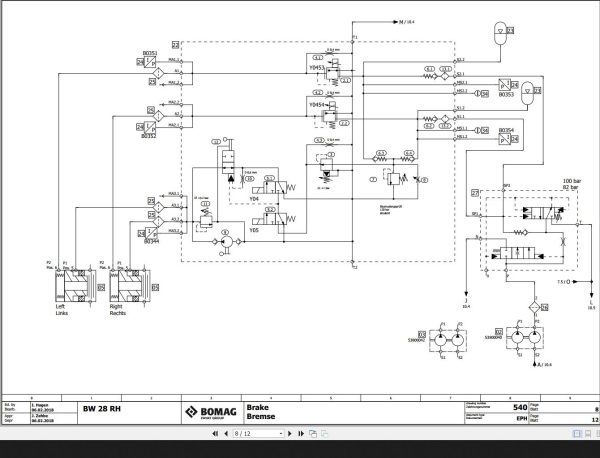Click the "Y05" solenoid label
Viewport: 600px width, 458px height.
pyautogui.click(x=254, y=230)
